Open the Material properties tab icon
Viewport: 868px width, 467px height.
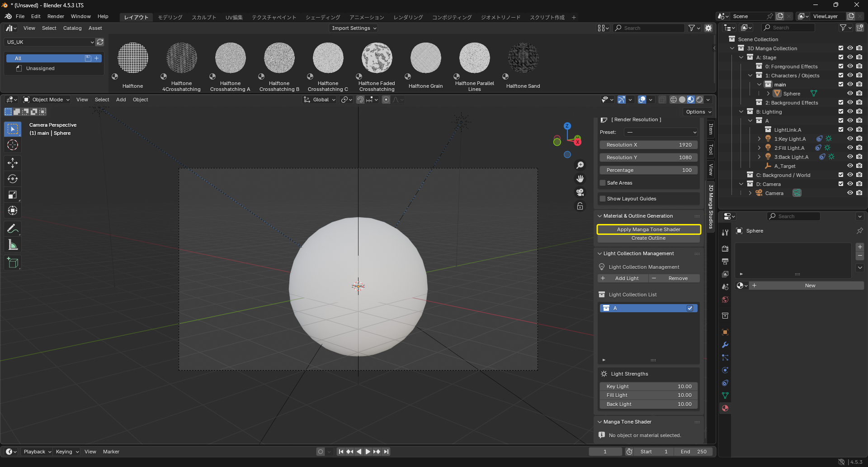(x=725, y=408)
